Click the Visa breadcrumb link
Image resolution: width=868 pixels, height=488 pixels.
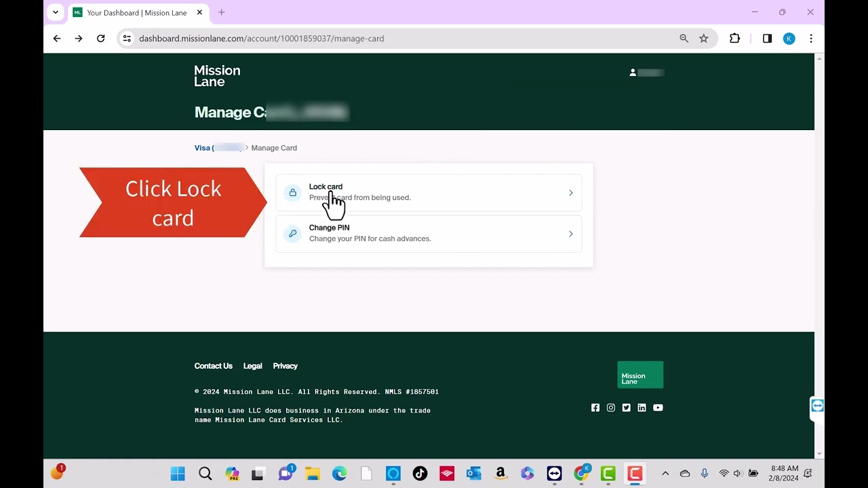(218, 148)
